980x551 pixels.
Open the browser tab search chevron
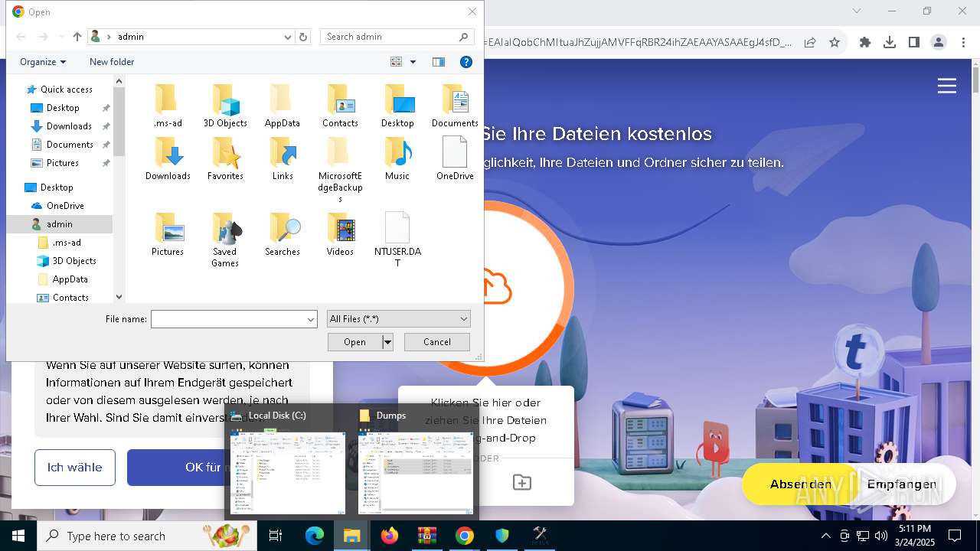(x=857, y=11)
